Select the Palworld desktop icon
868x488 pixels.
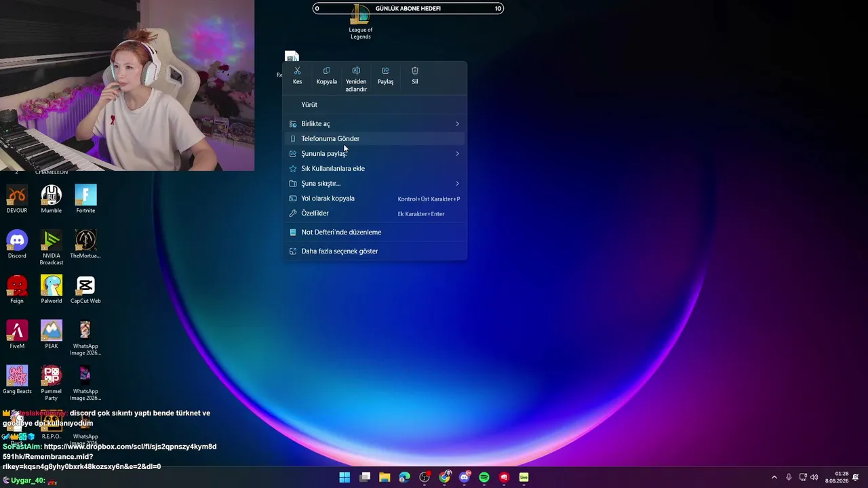click(52, 289)
